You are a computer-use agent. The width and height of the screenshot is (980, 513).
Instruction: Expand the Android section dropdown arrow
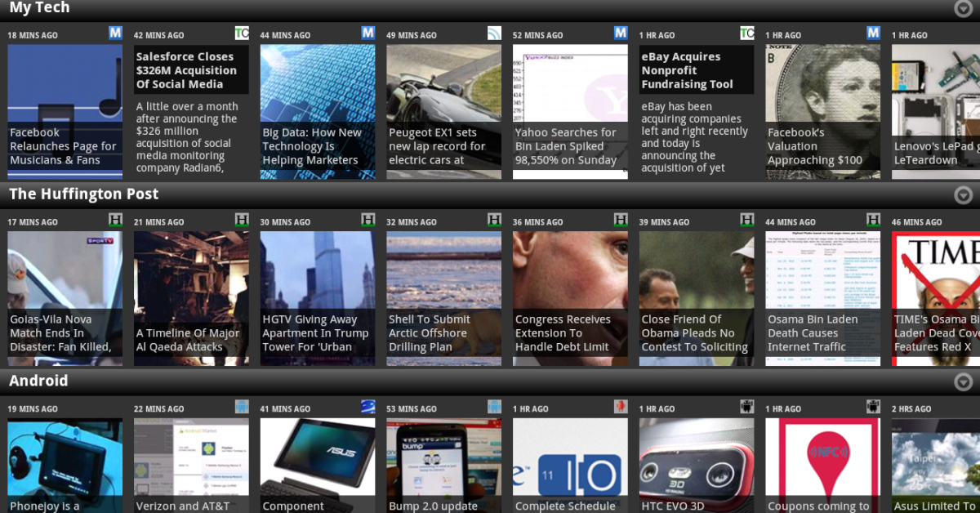click(963, 382)
